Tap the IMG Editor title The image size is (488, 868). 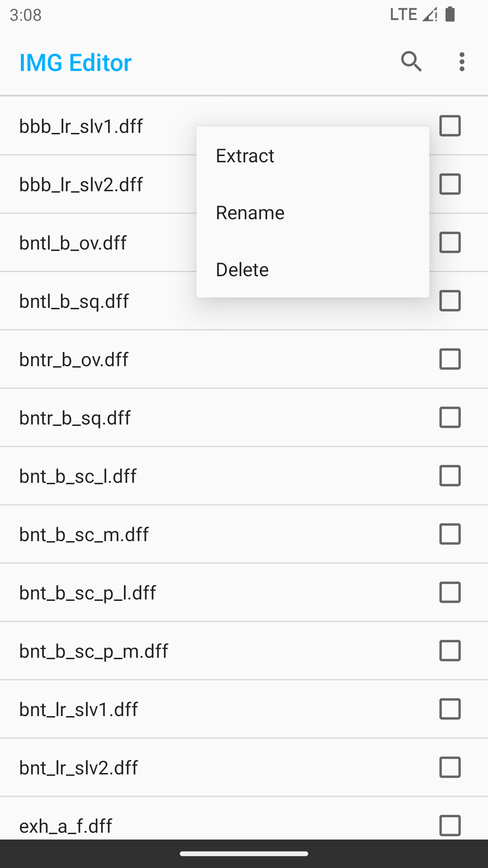pyautogui.click(x=75, y=62)
